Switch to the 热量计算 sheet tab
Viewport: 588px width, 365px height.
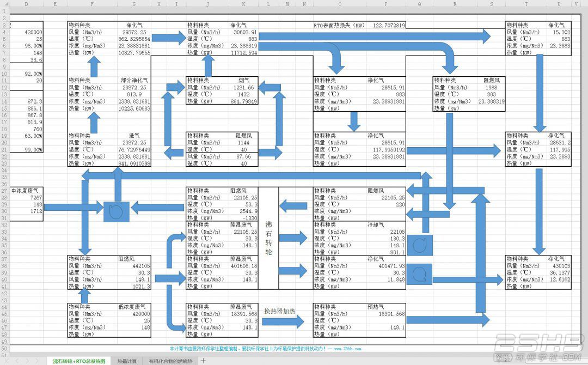127,361
